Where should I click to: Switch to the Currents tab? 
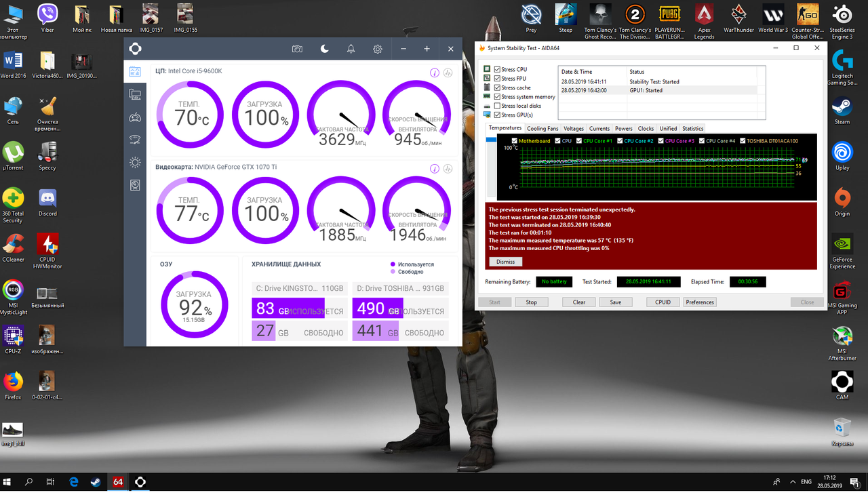pos(599,128)
